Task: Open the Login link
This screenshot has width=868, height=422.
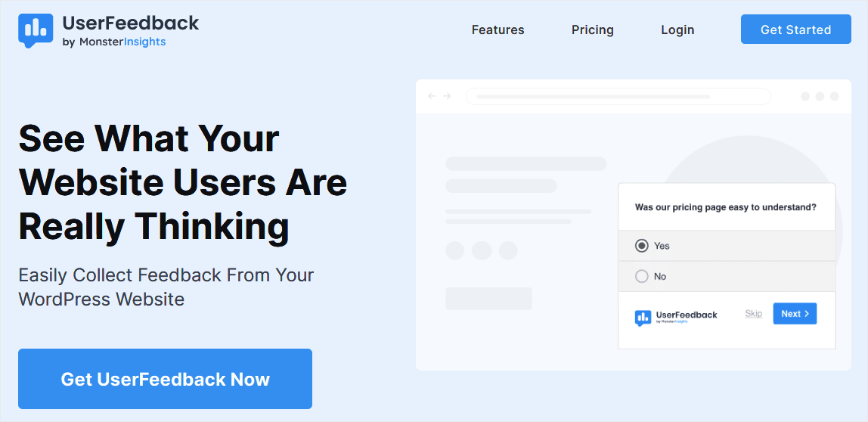Action: coord(677,30)
